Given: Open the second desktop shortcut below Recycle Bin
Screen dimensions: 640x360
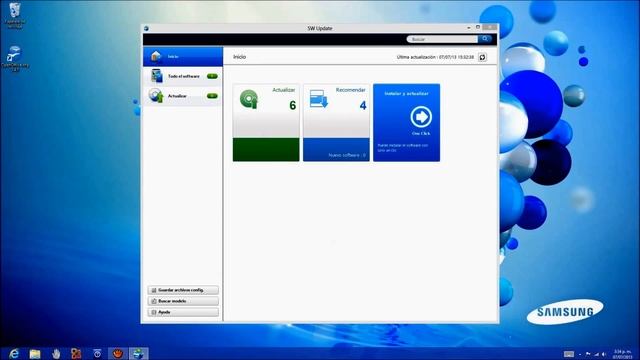Looking at the screenshot, I should click(x=15, y=58).
